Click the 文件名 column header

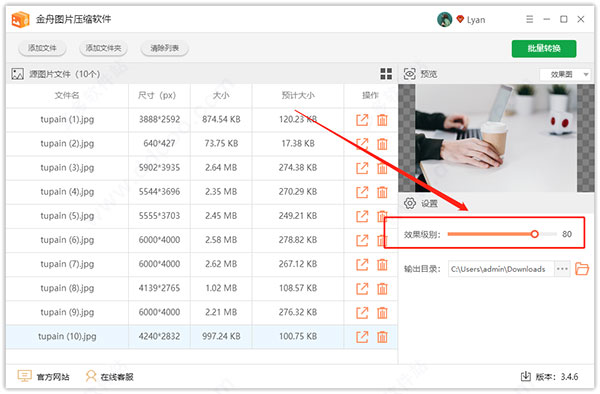point(67,95)
